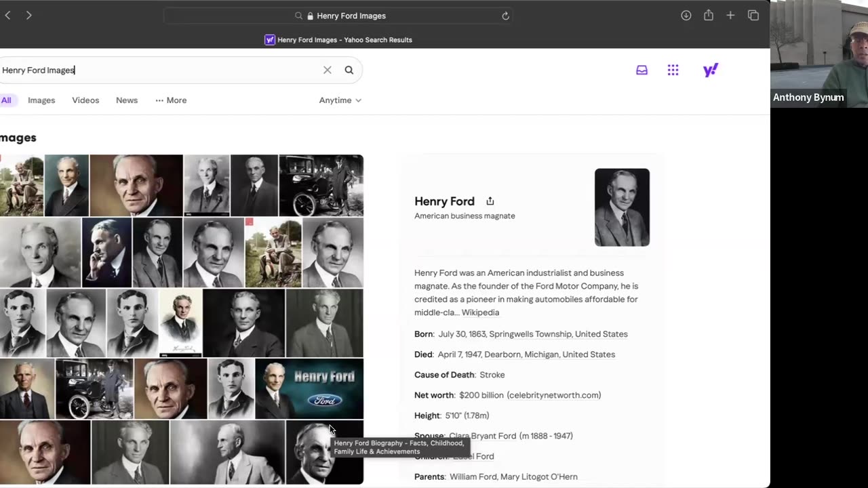Click the Anthony Bynum webcam video tile
The image size is (868, 488).
click(x=819, y=54)
